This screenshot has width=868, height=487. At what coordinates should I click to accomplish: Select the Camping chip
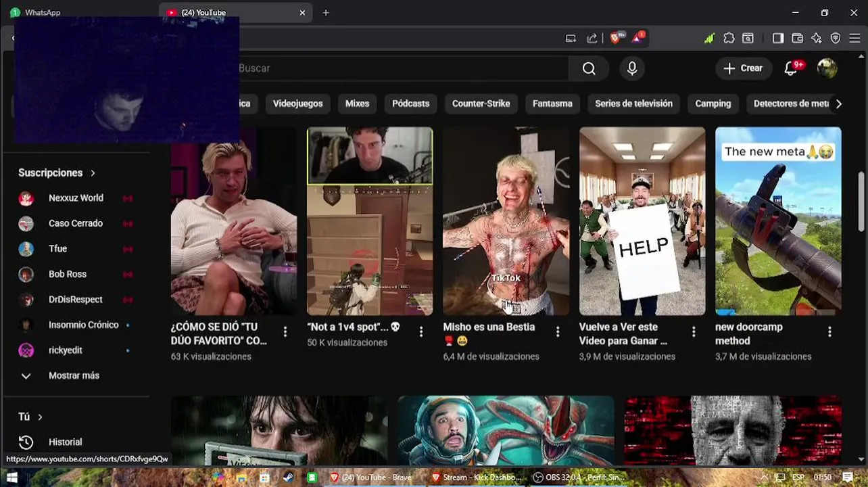713,103
